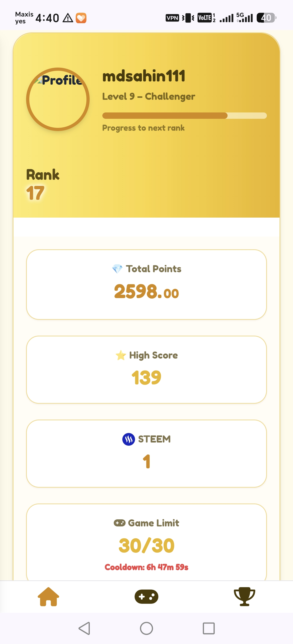This screenshot has height=644, width=293.
Task: Tap the diamond icon beside Total Points
Action: point(117,269)
